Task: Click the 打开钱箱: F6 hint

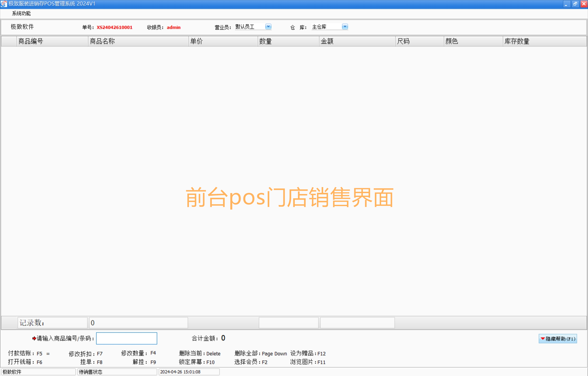Action: (x=25, y=362)
